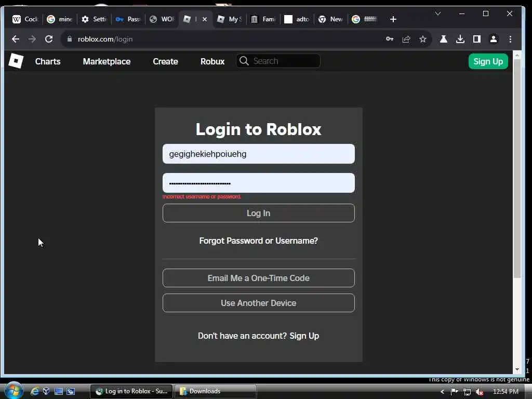Click 'Incorrect username or password.' error text

coord(202,197)
